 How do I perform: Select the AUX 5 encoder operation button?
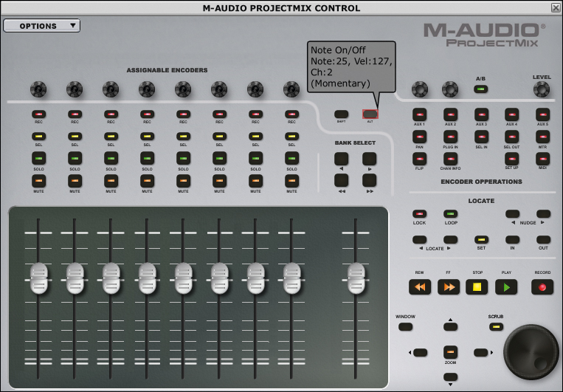[542, 114]
